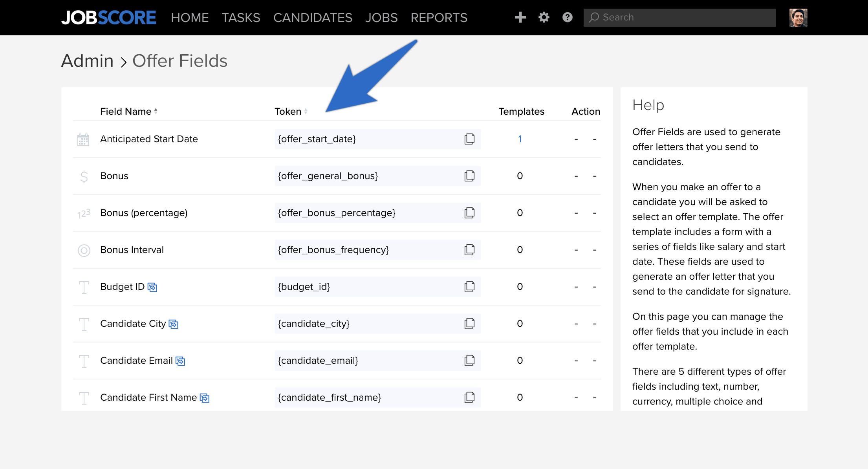The image size is (868, 469).
Task: Open settings via the gear icon
Action: tap(544, 17)
